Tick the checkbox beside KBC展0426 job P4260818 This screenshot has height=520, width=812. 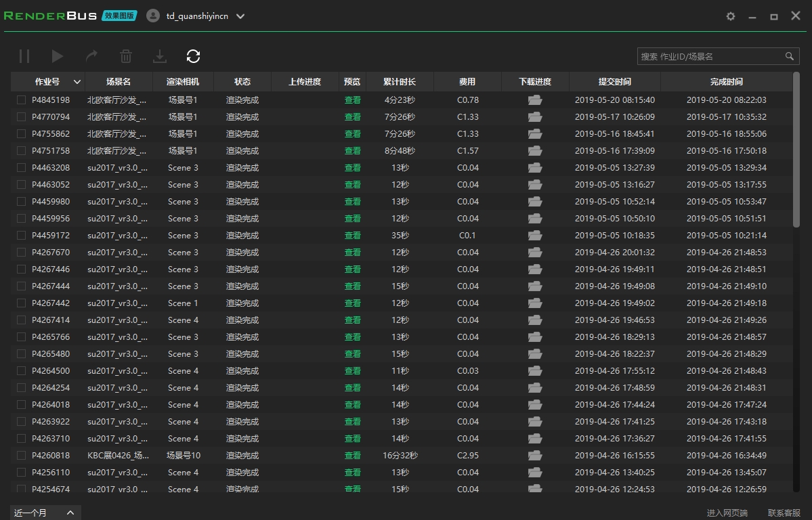21,455
